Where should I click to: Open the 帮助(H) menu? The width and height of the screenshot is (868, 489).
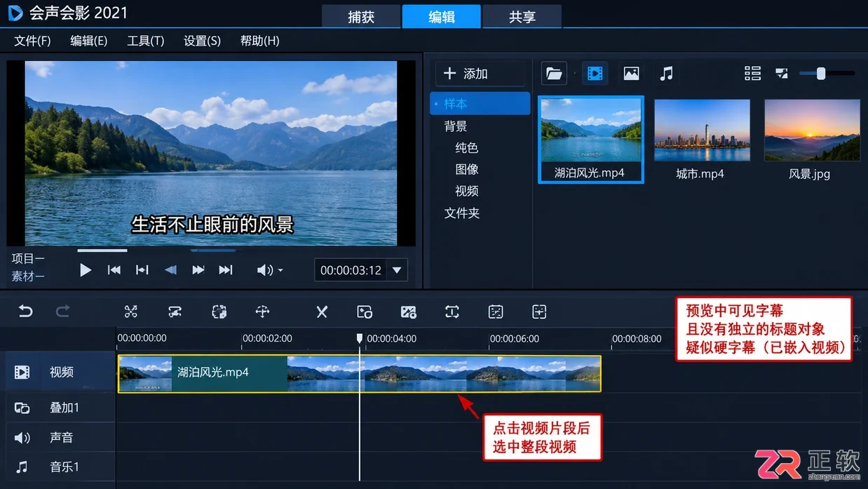click(x=259, y=41)
